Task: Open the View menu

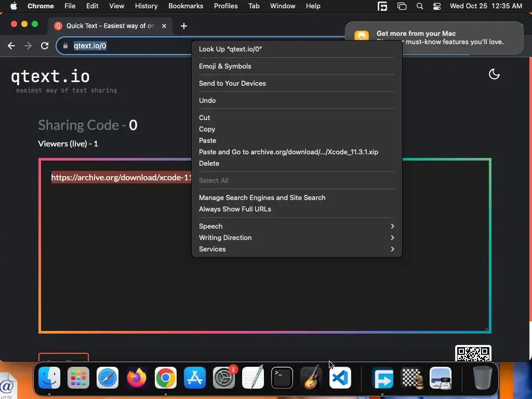Action: [116, 6]
